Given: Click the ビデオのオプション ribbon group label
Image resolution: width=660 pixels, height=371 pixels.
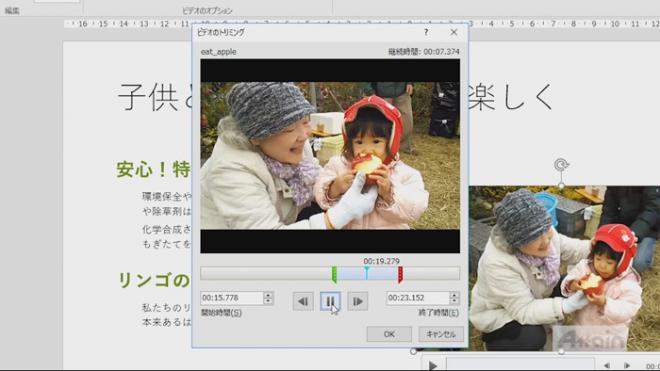Looking at the screenshot, I should [207, 11].
